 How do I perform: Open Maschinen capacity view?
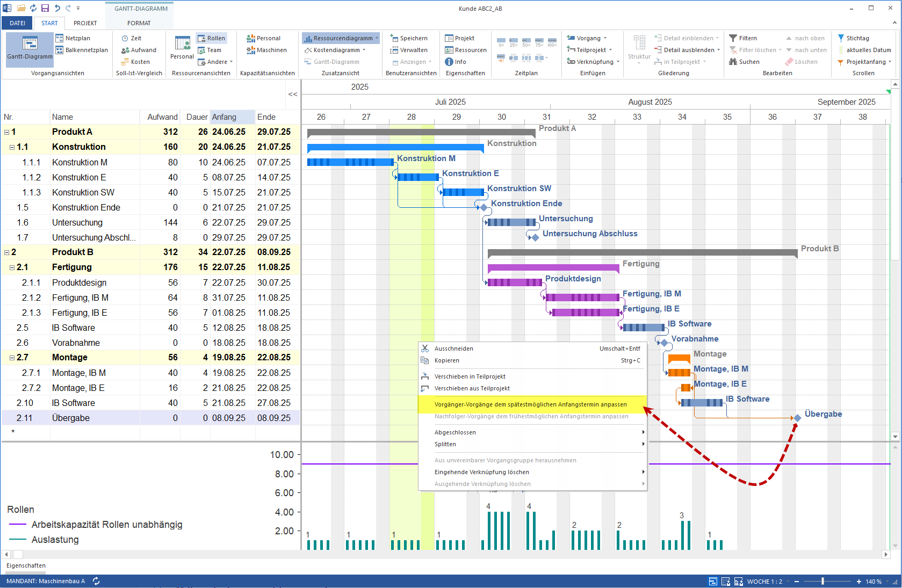267,50
